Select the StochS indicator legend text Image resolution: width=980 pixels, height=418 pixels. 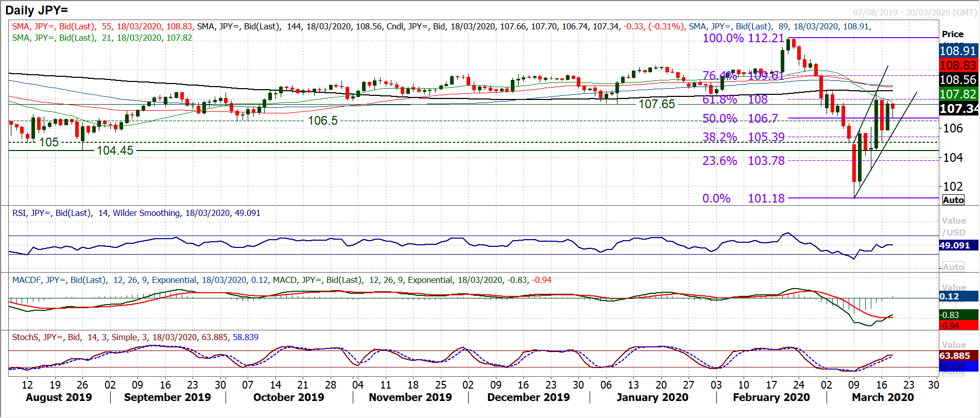pos(135,337)
